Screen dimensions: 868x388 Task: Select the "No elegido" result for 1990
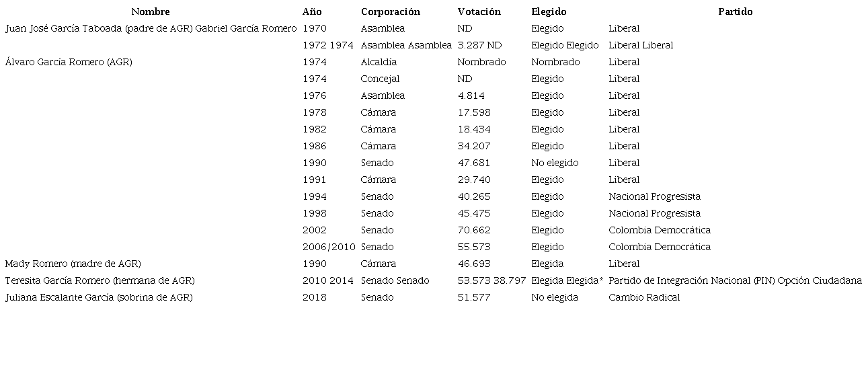(555, 163)
